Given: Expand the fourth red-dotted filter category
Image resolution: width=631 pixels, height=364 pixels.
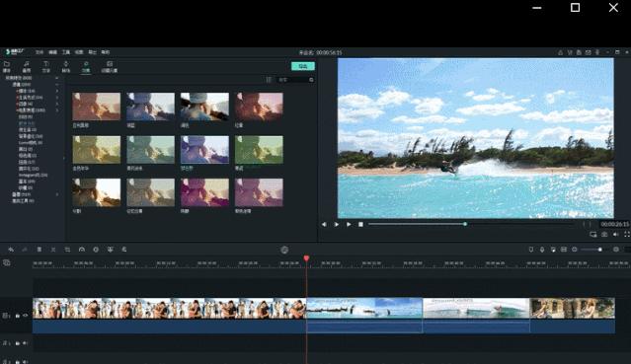Looking at the screenshot, I should [x=56, y=109].
